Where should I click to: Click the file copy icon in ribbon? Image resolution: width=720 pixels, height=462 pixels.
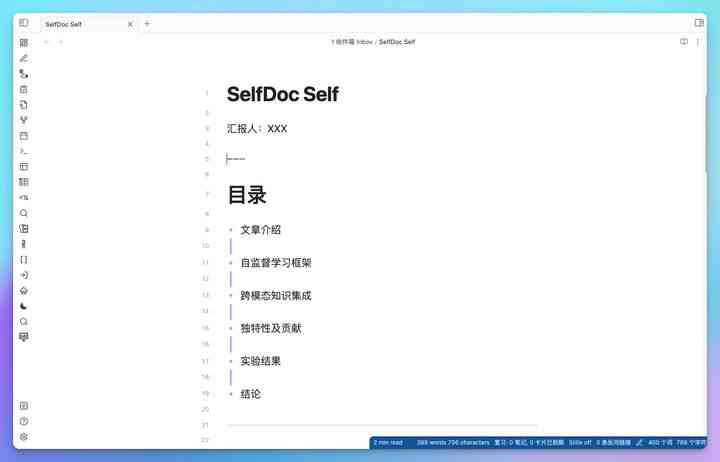(x=24, y=105)
